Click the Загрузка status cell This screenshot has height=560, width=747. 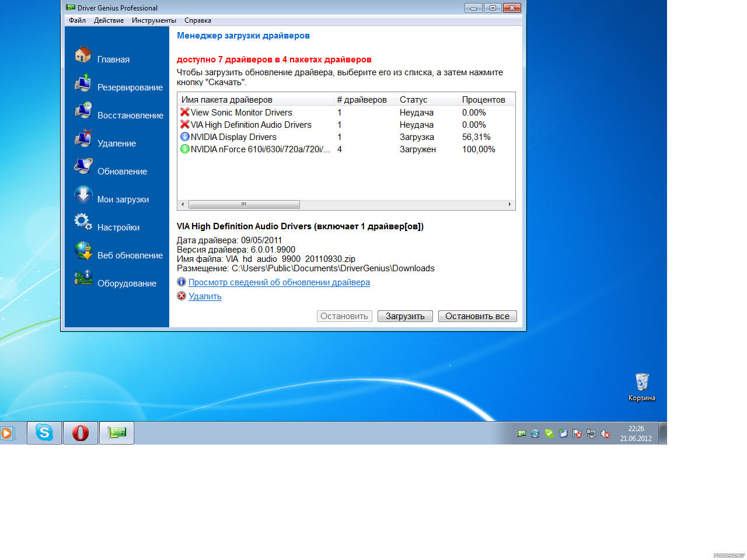[x=417, y=137]
